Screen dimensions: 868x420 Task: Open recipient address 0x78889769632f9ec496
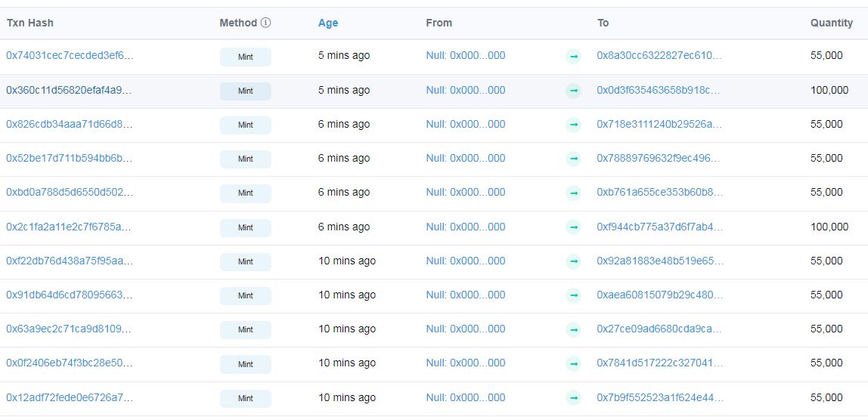tap(659, 159)
